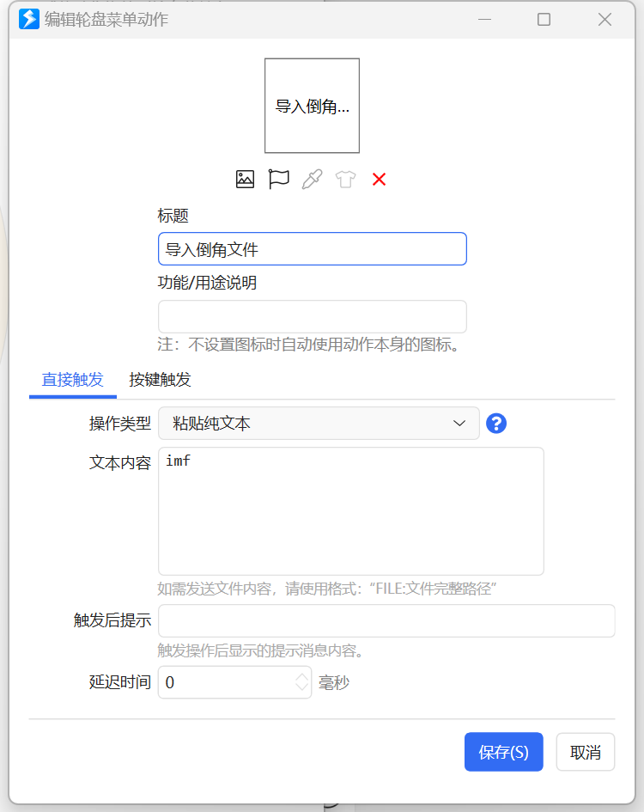
Task: Click the 毫秒 unit label
Action: click(x=334, y=683)
